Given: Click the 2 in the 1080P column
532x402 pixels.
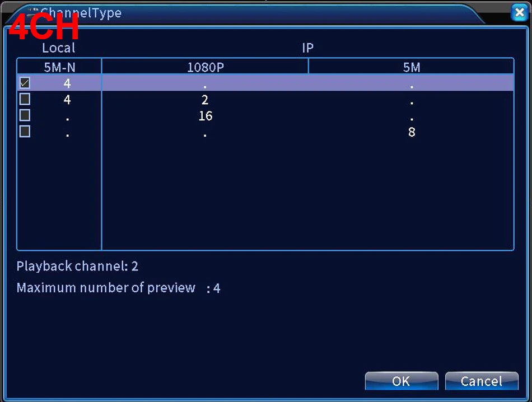Looking at the screenshot, I should [x=205, y=100].
